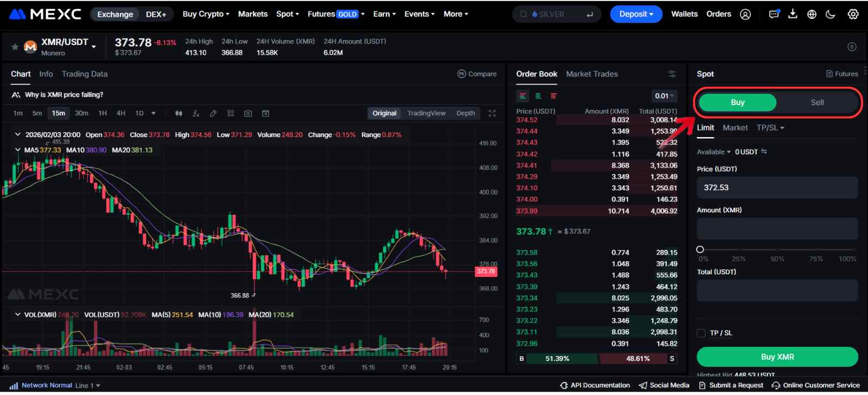Show asks-only red order book view

(x=553, y=96)
